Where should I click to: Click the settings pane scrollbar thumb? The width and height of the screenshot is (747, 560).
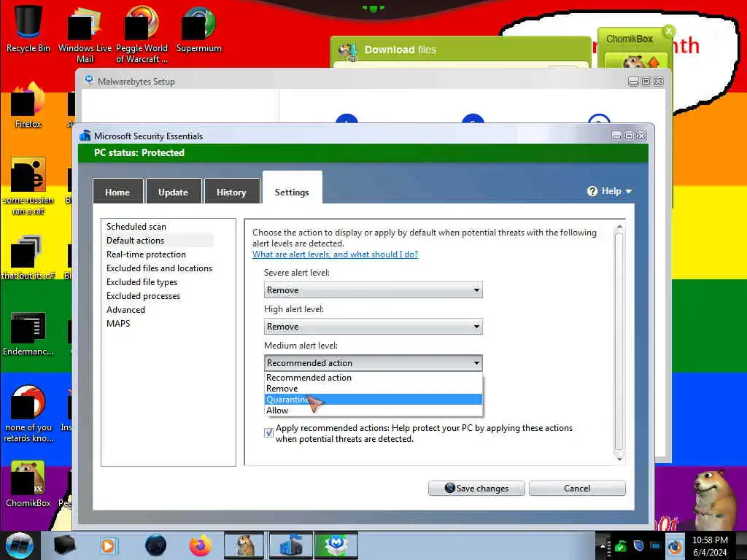(619, 341)
